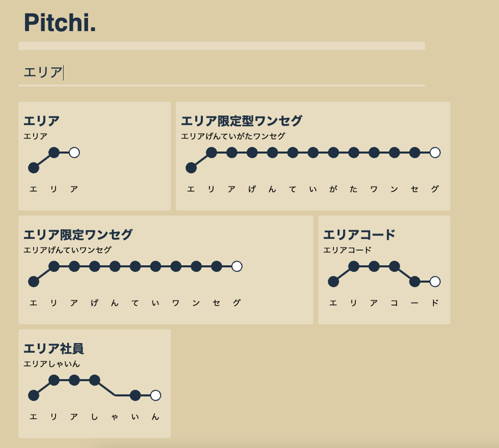Click the light progress bar under the logo
The image size is (499, 448).
coord(221,46)
